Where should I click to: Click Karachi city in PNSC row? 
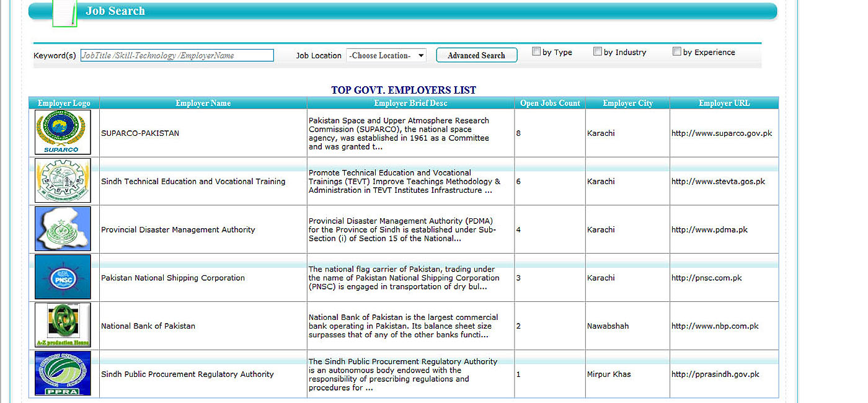pos(601,278)
